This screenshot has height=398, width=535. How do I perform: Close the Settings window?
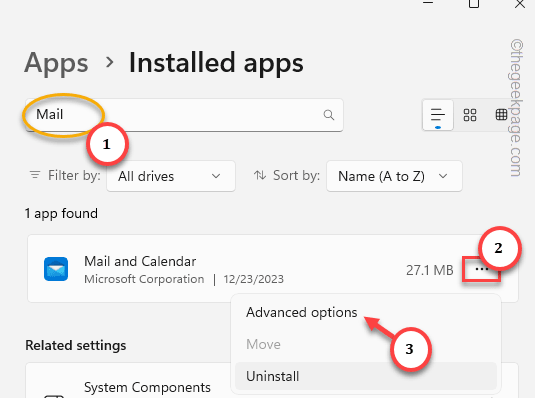(520, 4)
